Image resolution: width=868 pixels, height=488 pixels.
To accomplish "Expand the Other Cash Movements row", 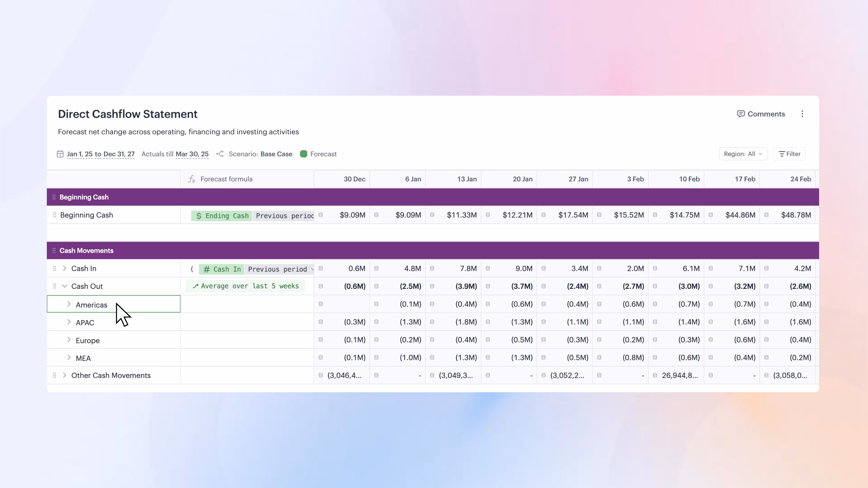I will (64, 375).
